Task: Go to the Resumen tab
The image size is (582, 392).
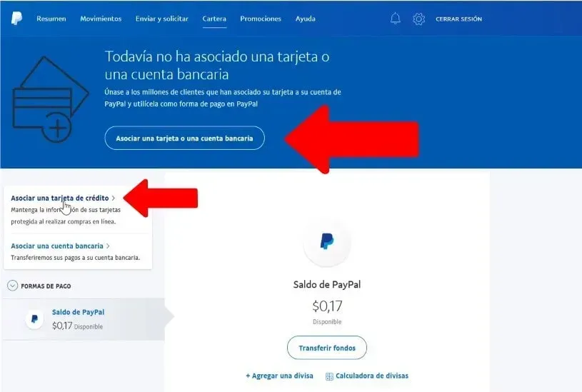Action: 51,19
